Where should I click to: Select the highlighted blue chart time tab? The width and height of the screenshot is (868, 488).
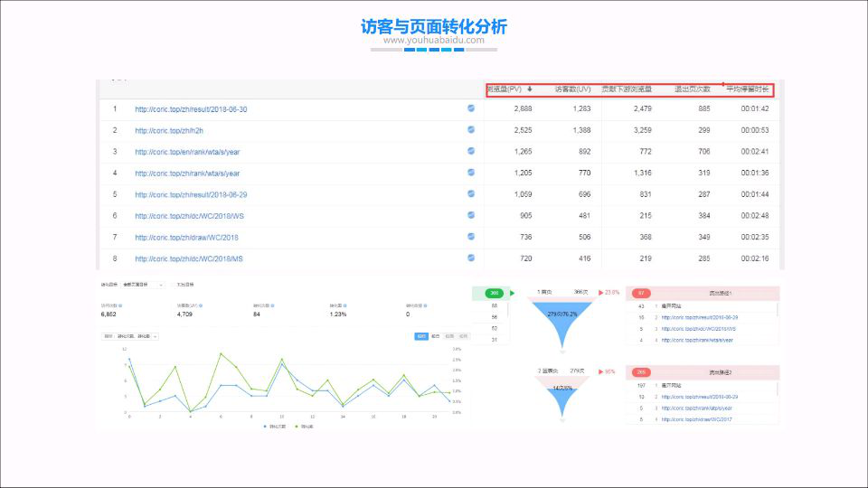[x=421, y=336]
